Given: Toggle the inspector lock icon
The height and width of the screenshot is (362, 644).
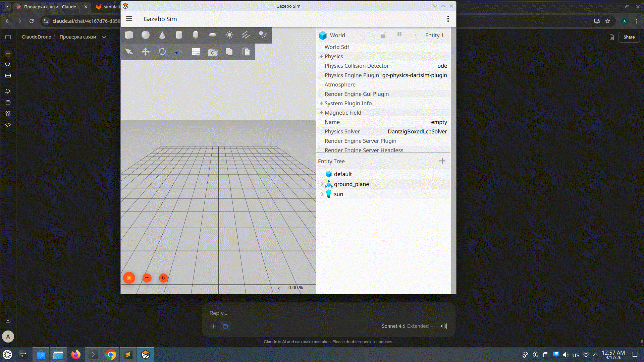Looking at the screenshot, I should click(x=383, y=35).
